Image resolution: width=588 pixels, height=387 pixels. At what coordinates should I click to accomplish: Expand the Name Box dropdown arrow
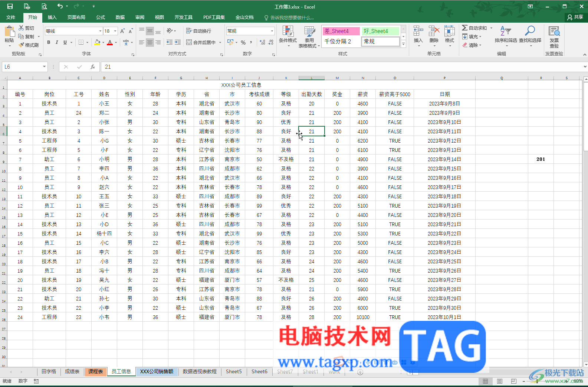[44, 67]
